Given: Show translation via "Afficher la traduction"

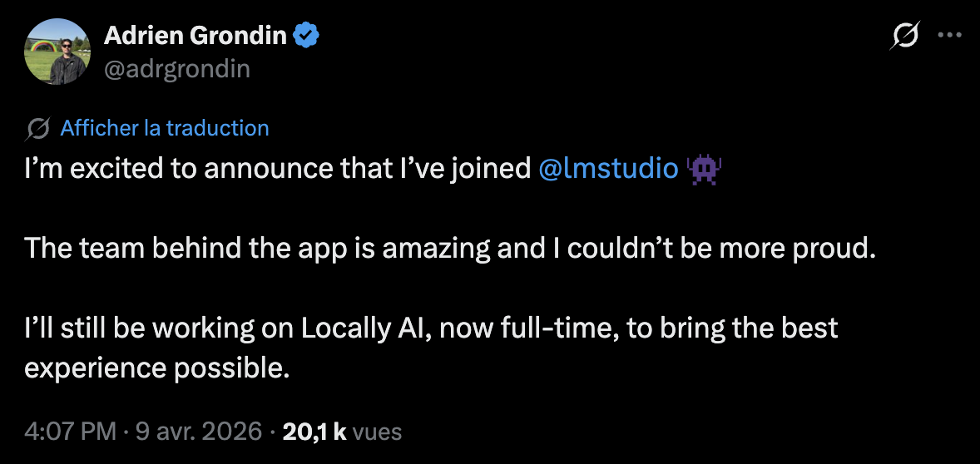Looking at the screenshot, I should 165,128.
